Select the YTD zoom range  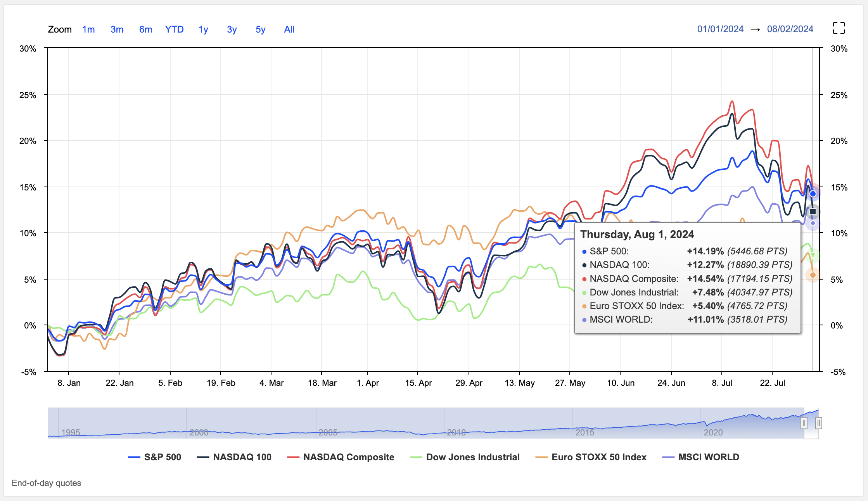point(174,29)
